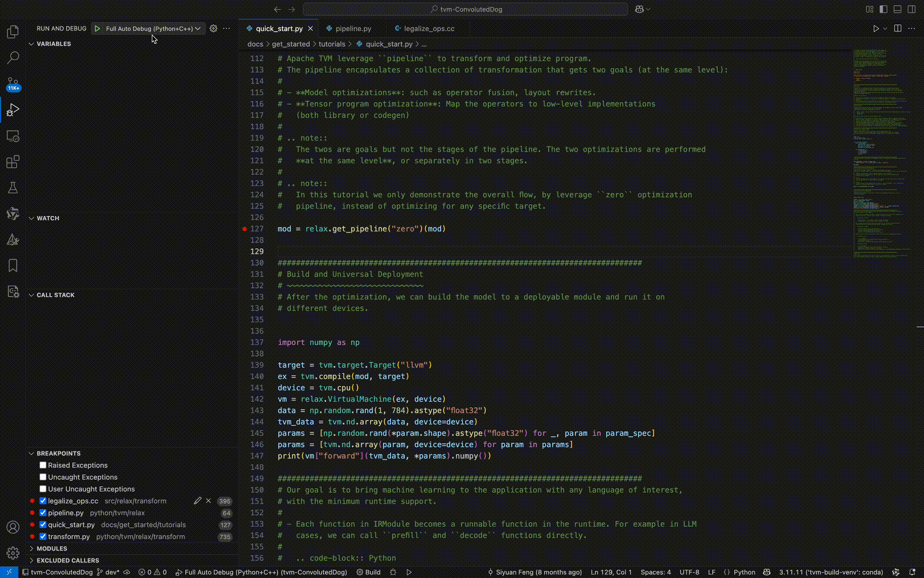Run Python file using editor play icon
924x578 pixels.
tap(876, 29)
